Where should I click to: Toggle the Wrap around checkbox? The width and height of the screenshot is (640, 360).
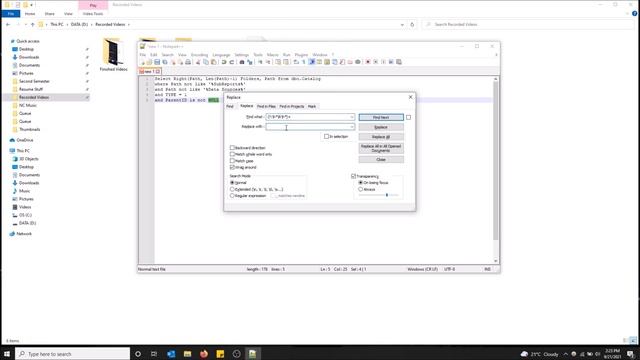[232, 167]
